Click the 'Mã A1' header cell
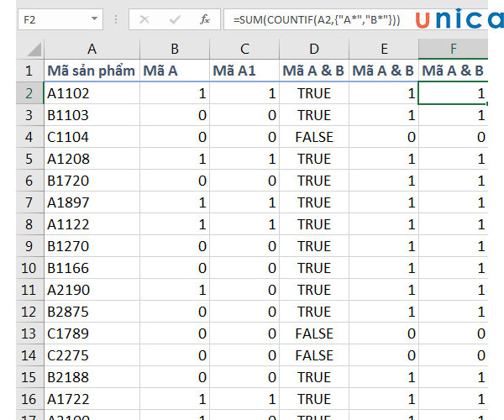The width and height of the screenshot is (504, 420). click(244, 71)
